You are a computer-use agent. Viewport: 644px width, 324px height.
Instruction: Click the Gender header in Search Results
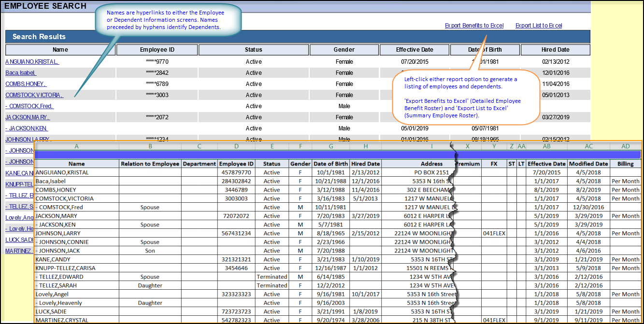click(x=344, y=50)
